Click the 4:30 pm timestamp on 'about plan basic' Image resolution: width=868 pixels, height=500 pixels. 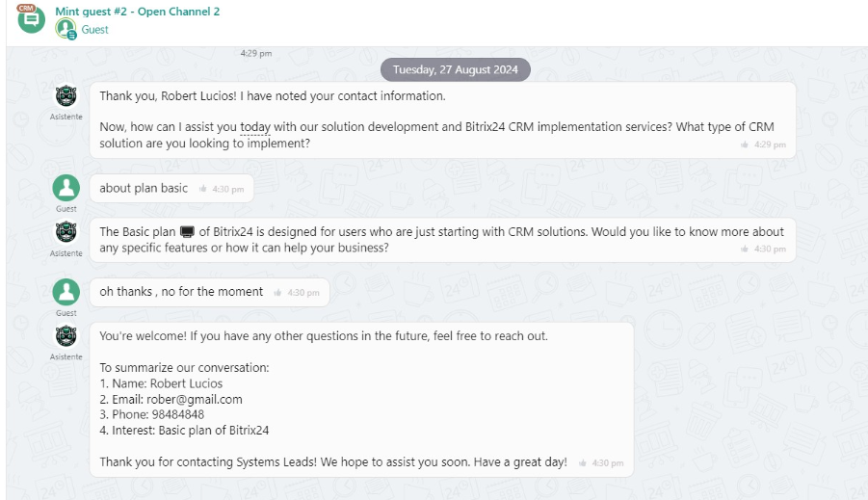[228, 190]
